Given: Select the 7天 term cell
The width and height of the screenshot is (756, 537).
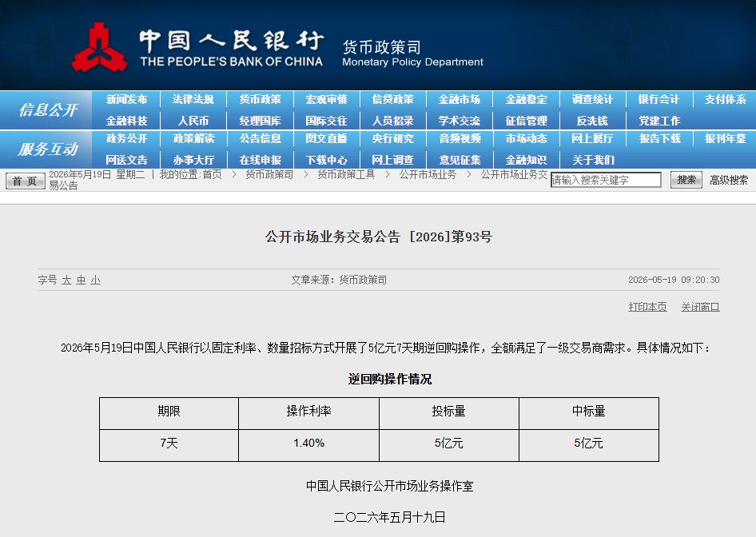Looking at the screenshot, I should 169,445.
